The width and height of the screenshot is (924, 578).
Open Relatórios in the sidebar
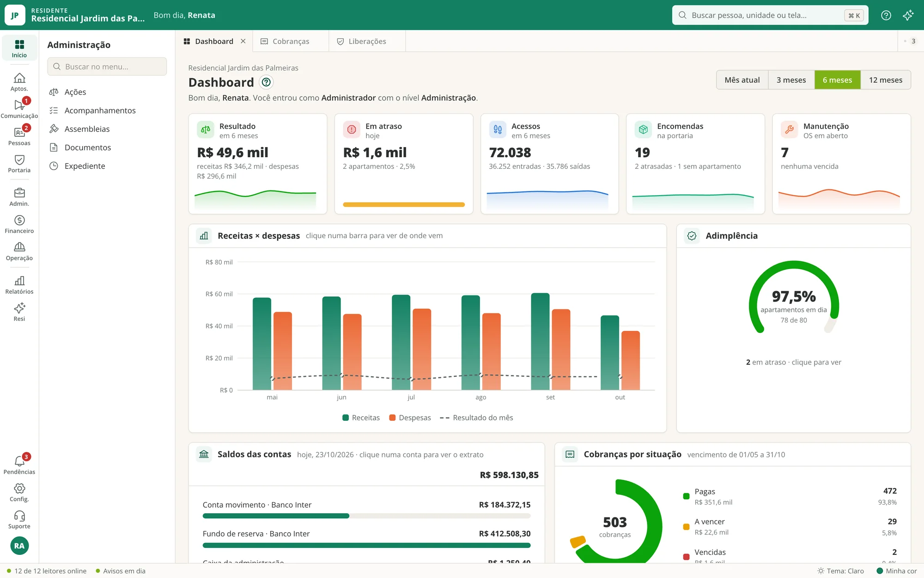pyautogui.click(x=19, y=285)
